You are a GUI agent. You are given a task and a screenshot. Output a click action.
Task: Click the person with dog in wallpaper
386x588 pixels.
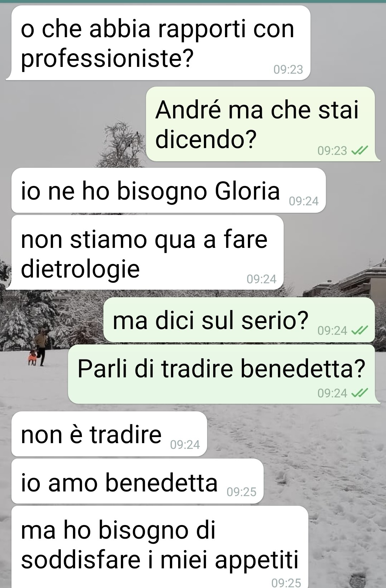[38, 347]
